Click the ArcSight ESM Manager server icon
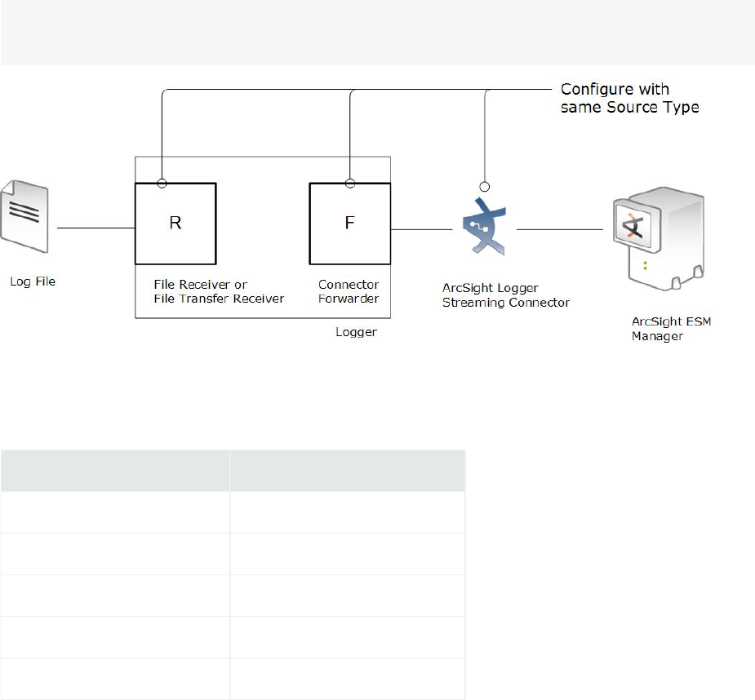The image size is (755, 700). pyautogui.click(x=659, y=239)
